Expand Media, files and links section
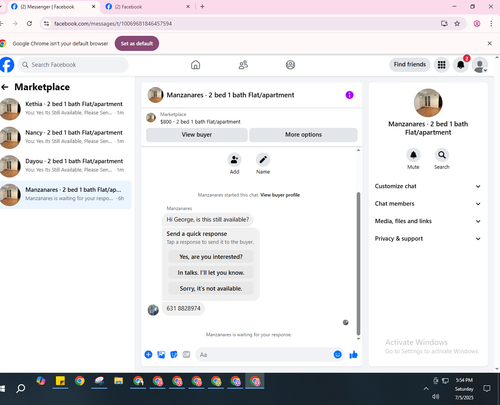 [428, 221]
